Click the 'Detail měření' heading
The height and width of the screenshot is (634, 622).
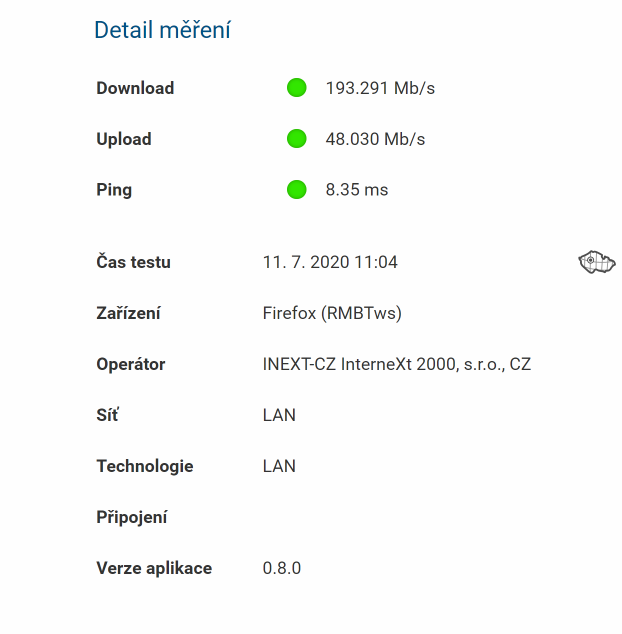click(x=162, y=30)
